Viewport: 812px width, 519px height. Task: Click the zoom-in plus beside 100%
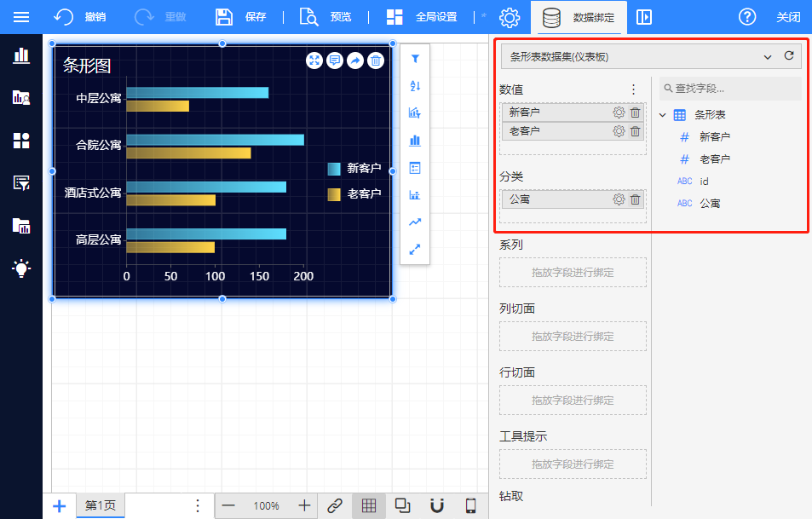[x=304, y=505]
